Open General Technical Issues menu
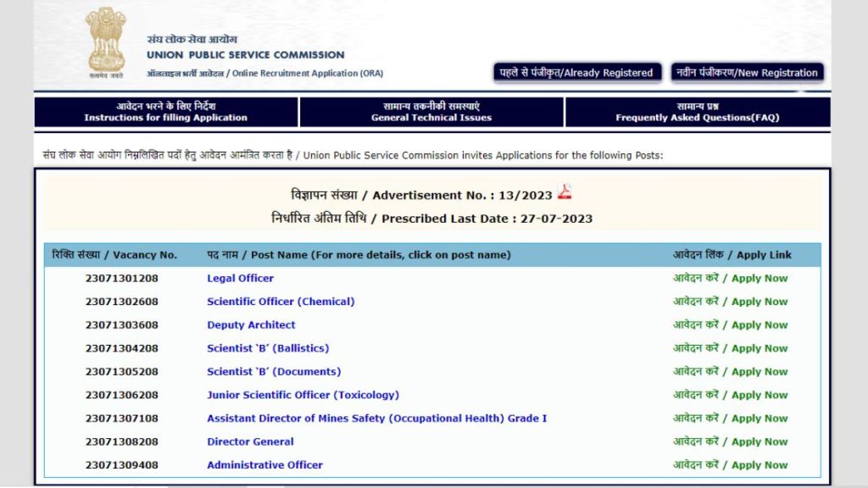The height and width of the screenshot is (488, 868). [x=431, y=112]
